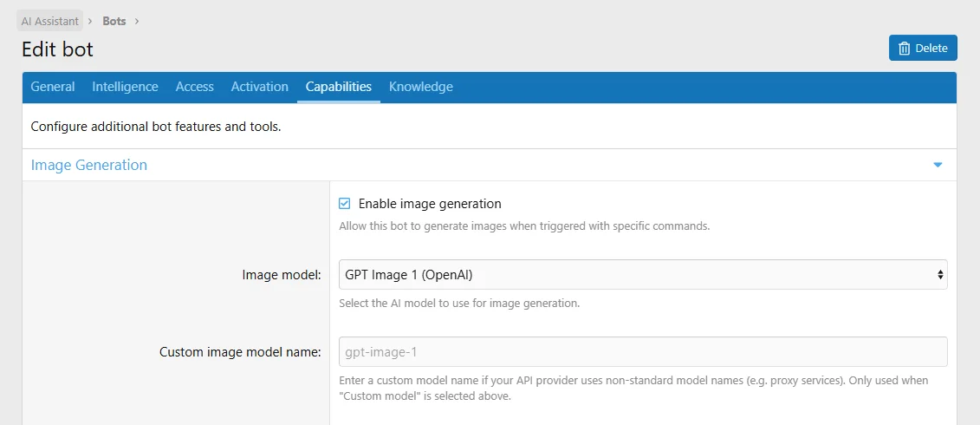Screen dimensions: 980x425
Task: Toggle the Enable image generation checkbox
Action: click(x=344, y=204)
